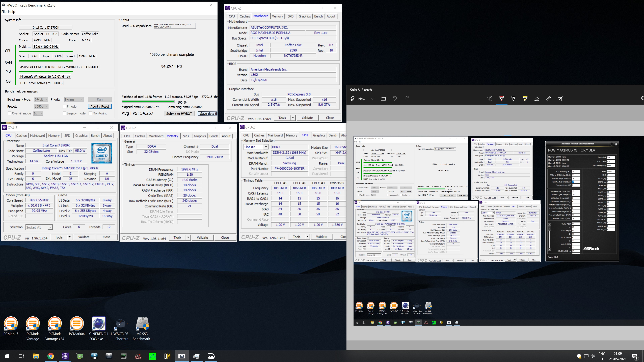Open the Benchmark type 64-bit dropdown

pyautogui.click(x=41, y=99)
